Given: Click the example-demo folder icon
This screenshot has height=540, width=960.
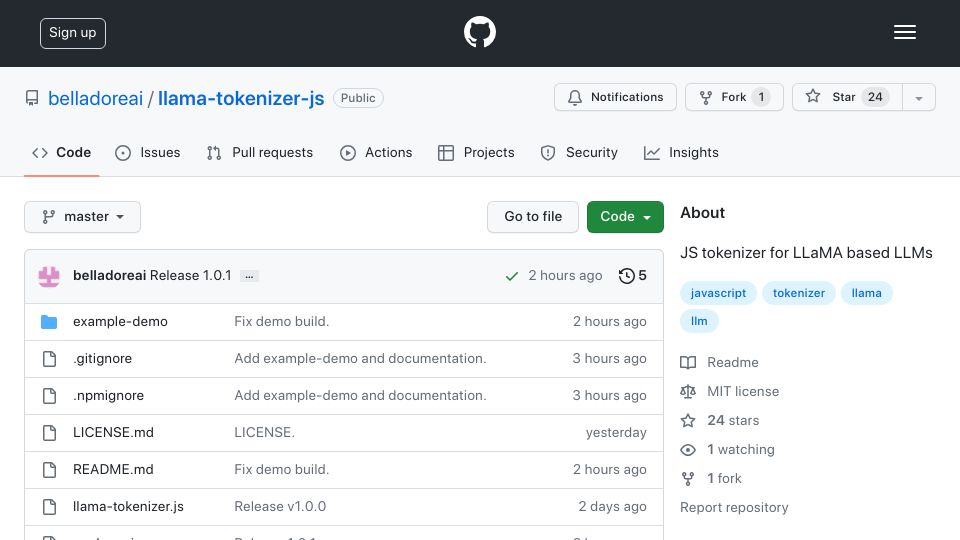Looking at the screenshot, I should (x=49, y=321).
